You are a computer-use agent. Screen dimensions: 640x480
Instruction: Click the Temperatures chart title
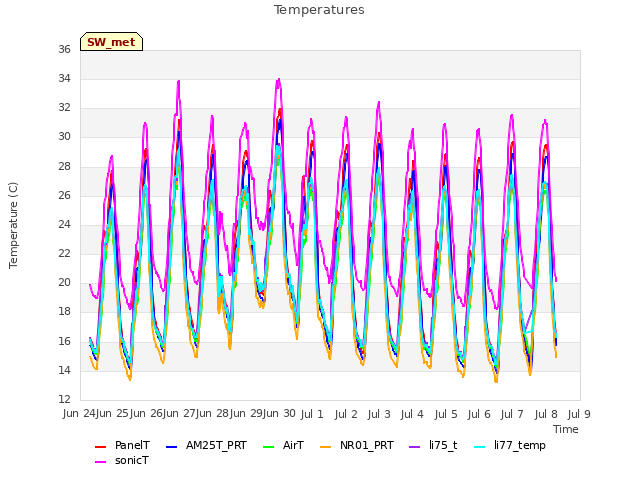(x=319, y=10)
